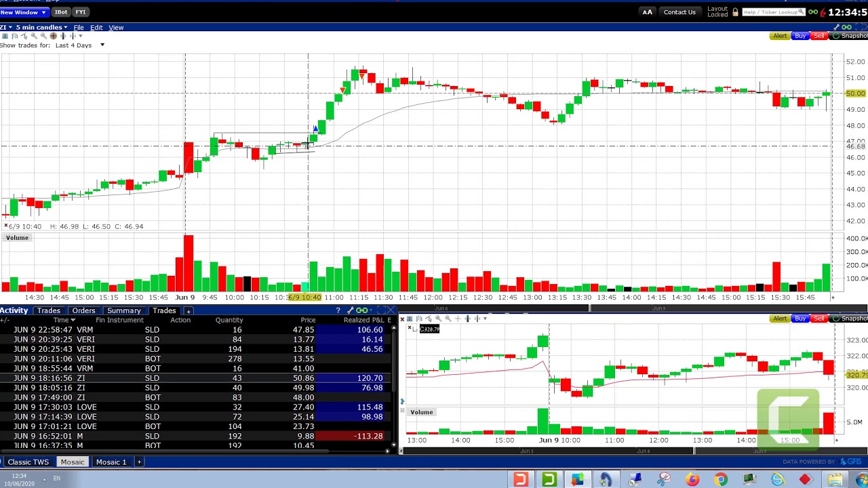Screen dimensions: 868x488
Task: Click the main chart link chain icon
Action: pos(846,27)
